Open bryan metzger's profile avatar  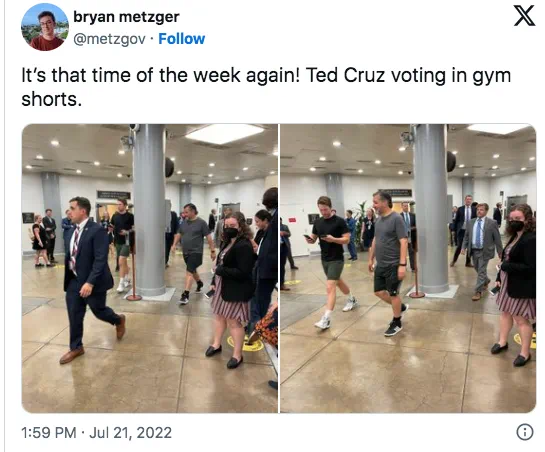tap(45, 27)
